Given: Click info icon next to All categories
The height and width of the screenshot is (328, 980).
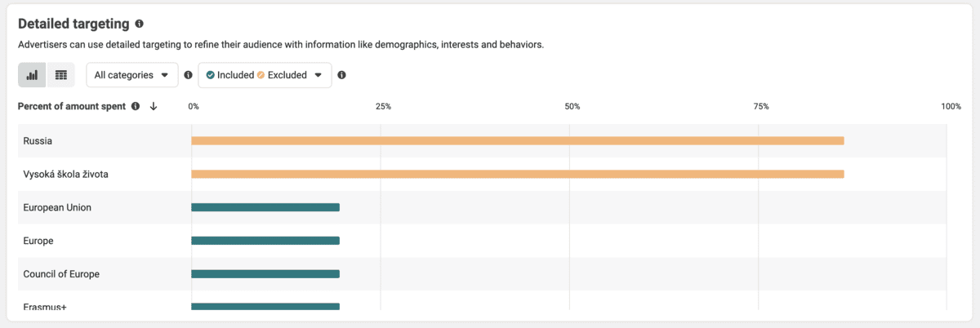Looking at the screenshot, I should [188, 75].
